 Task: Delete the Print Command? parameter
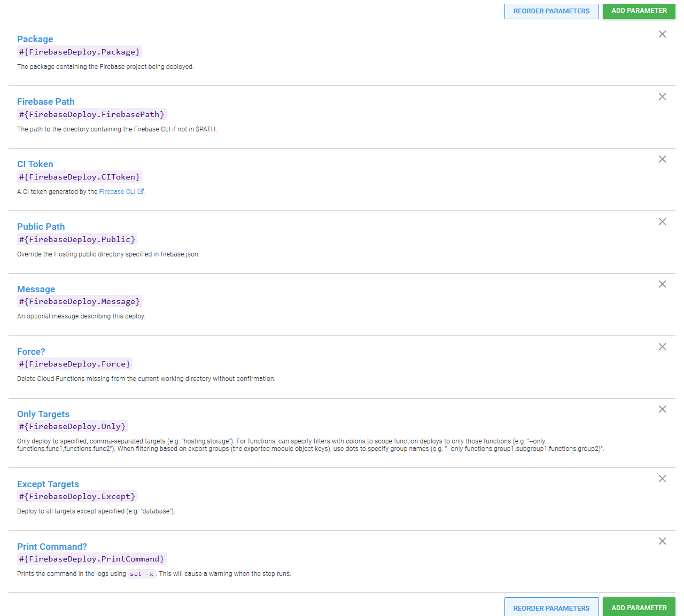(662, 541)
